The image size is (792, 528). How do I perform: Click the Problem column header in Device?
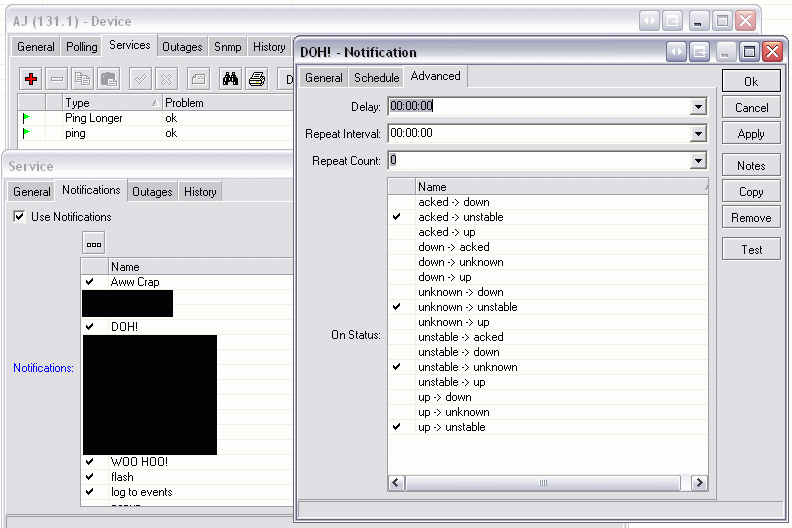pos(228,103)
